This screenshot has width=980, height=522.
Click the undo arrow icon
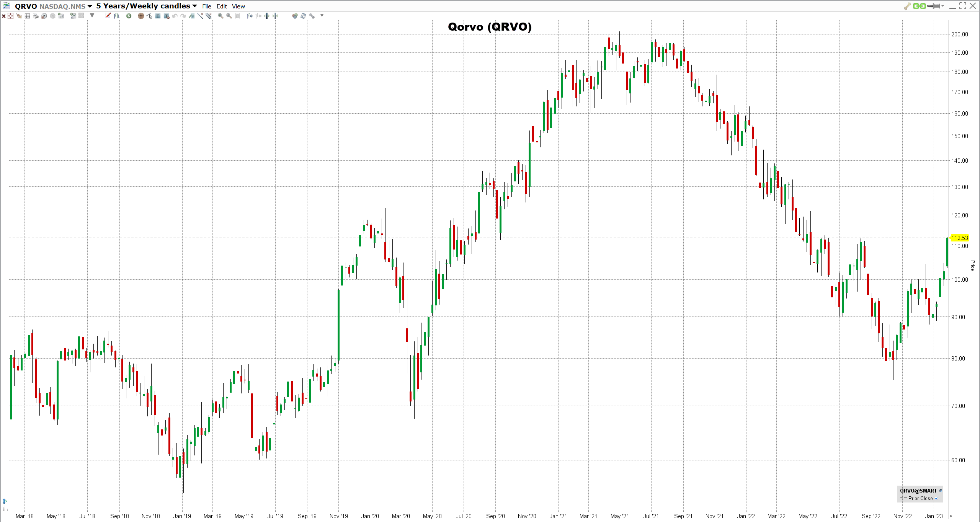[175, 16]
